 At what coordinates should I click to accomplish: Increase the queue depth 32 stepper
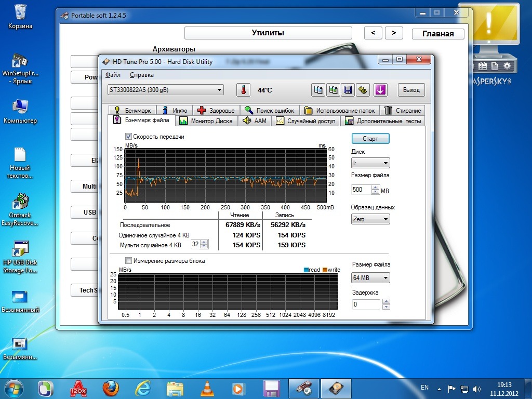[x=204, y=242]
